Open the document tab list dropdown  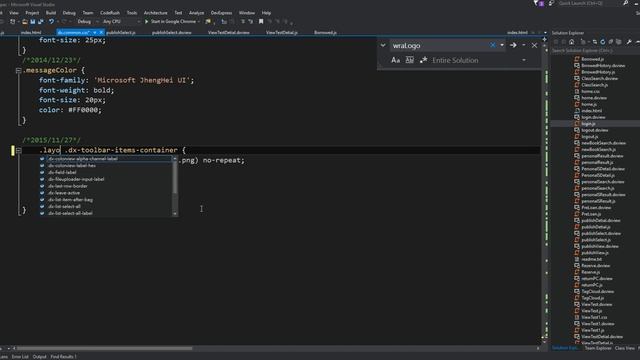coord(546,32)
